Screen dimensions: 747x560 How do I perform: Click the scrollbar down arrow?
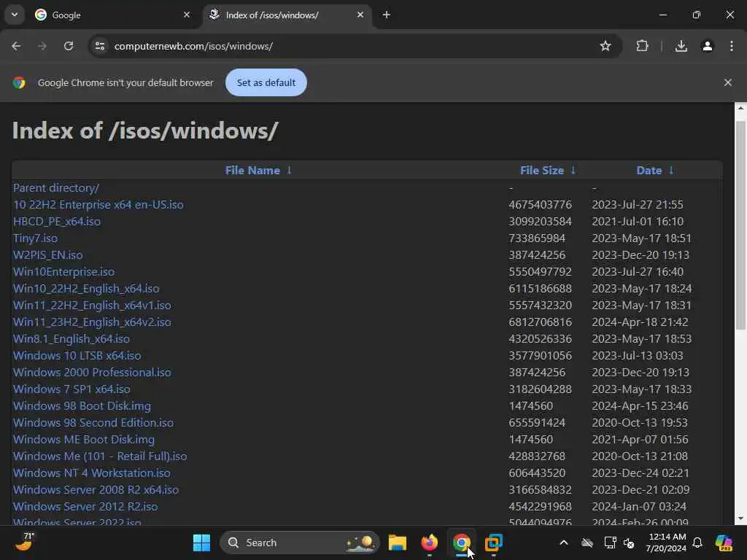tap(740, 518)
